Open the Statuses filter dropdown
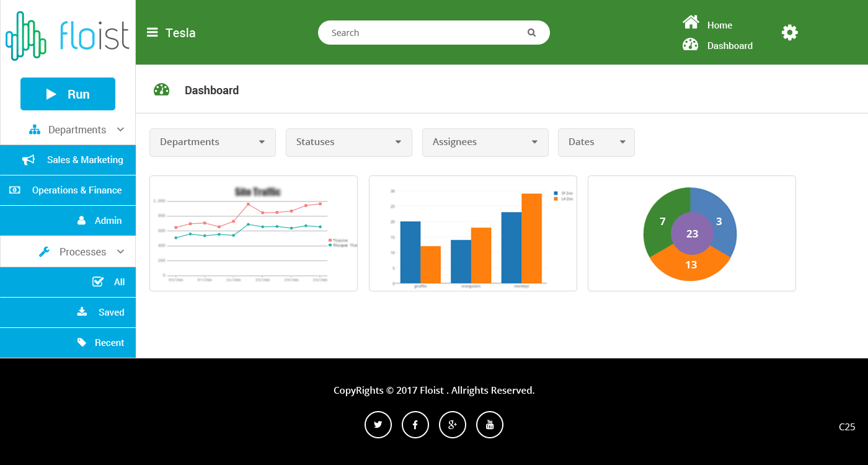 (349, 143)
